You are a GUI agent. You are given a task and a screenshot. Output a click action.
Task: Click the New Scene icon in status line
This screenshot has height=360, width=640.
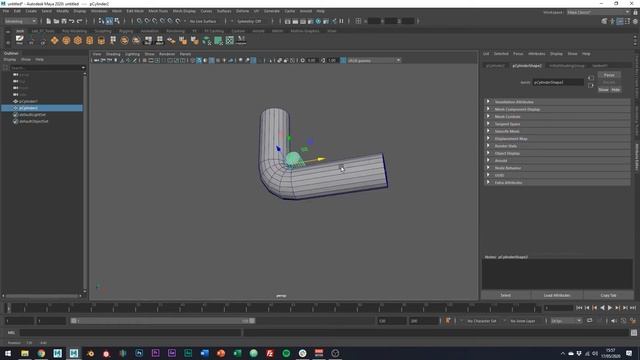click(x=48, y=21)
